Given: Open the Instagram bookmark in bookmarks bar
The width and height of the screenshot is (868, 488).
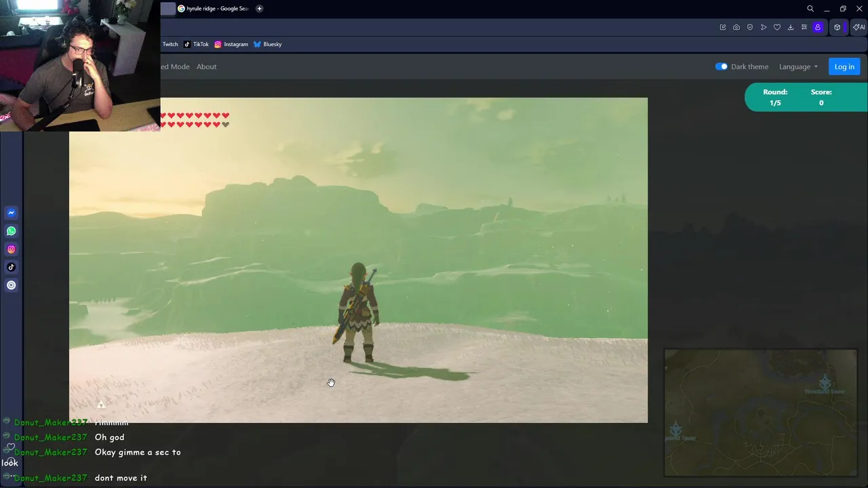Looking at the screenshot, I should (231, 44).
